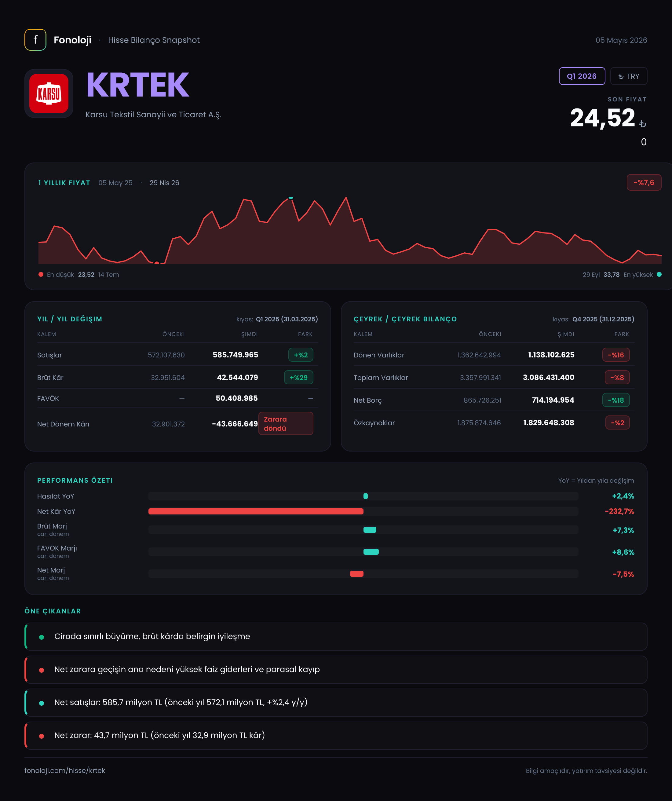Click the 572.107.630 previous sales value

click(x=166, y=355)
